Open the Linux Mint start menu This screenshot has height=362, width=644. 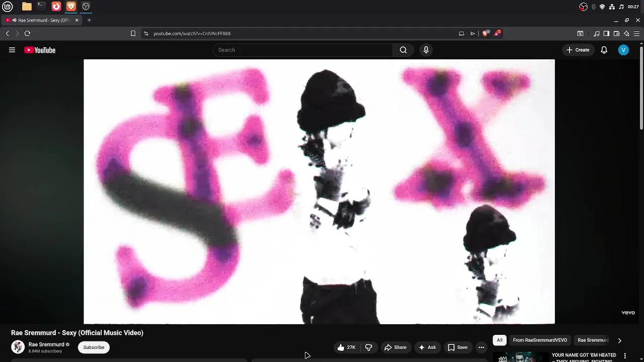click(8, 7)
